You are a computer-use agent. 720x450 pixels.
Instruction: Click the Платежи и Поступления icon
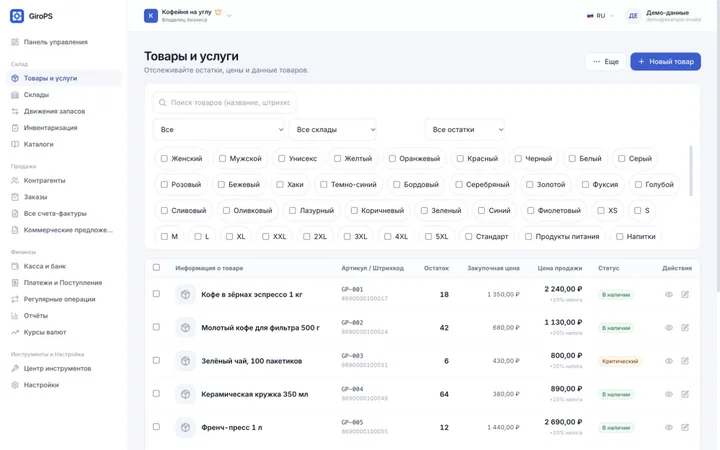click(15, 283)
